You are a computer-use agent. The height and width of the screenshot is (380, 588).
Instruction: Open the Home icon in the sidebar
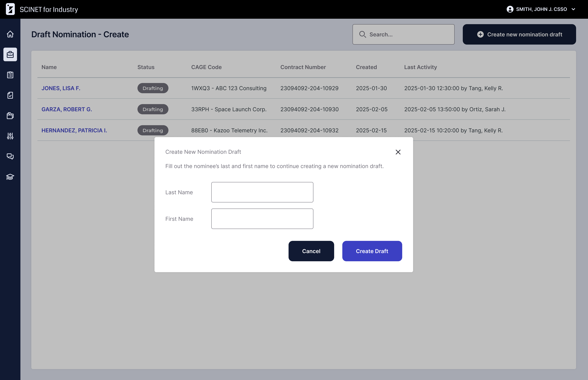click(x=10, y=34)
